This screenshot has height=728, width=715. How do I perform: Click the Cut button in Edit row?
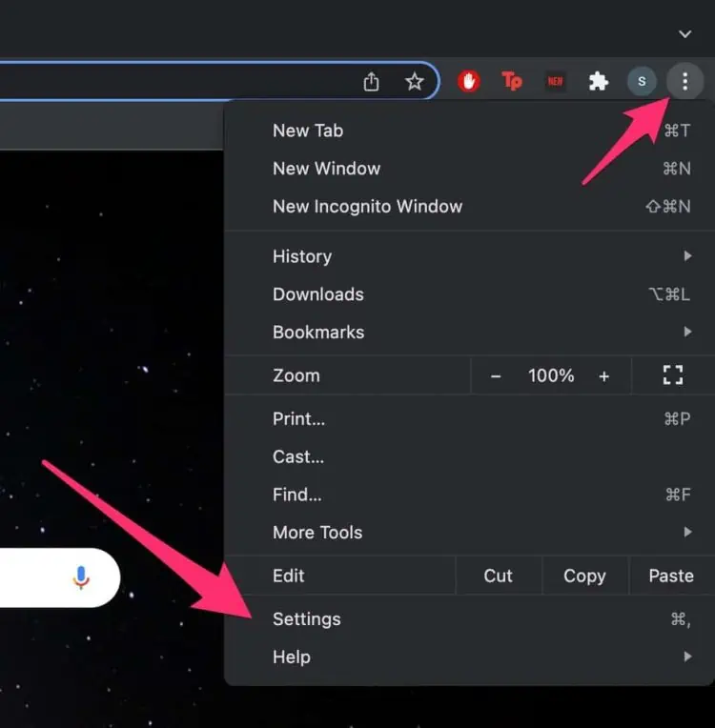(x=498, y=576)
